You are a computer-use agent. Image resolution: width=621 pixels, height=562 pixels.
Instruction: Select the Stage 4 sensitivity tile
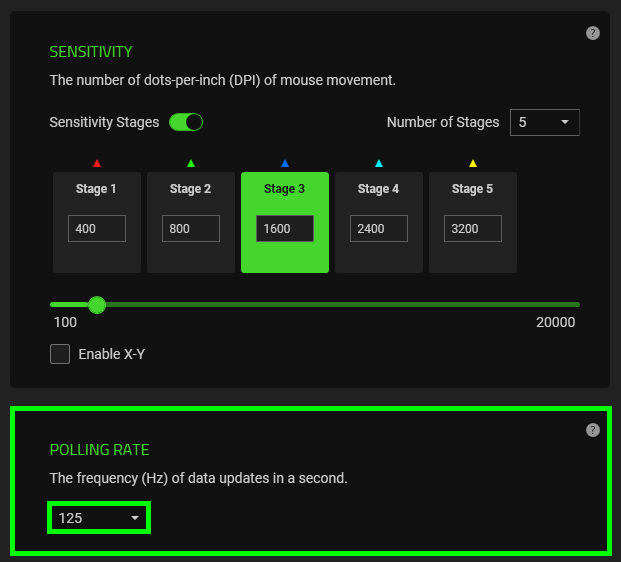379,190
